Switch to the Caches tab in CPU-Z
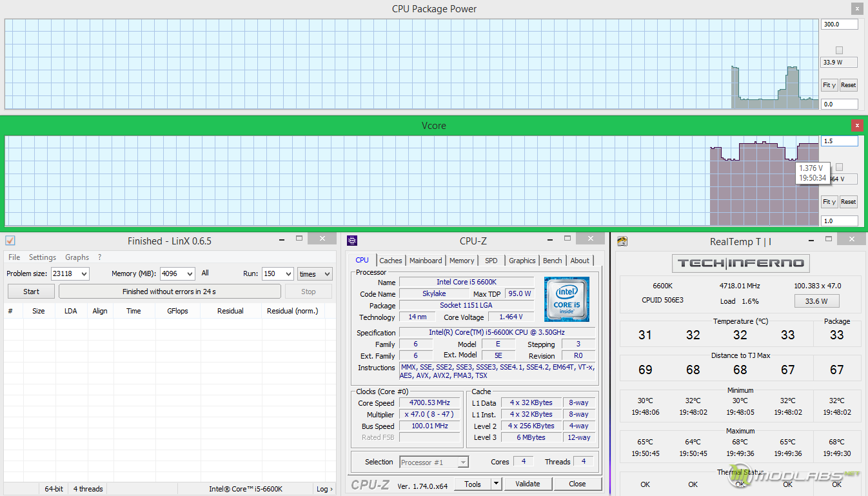Screen dimensions: 868x496 click(391, 261)
